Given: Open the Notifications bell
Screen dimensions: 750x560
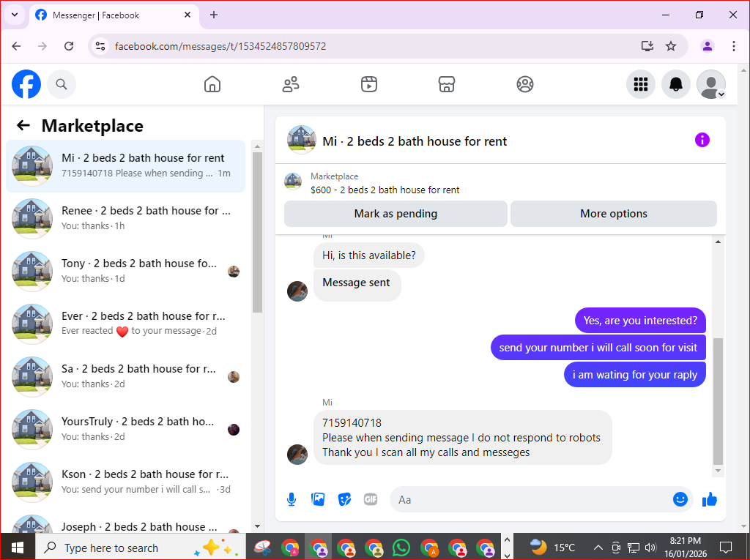Looking at the screenshot, I should [676, 84].
